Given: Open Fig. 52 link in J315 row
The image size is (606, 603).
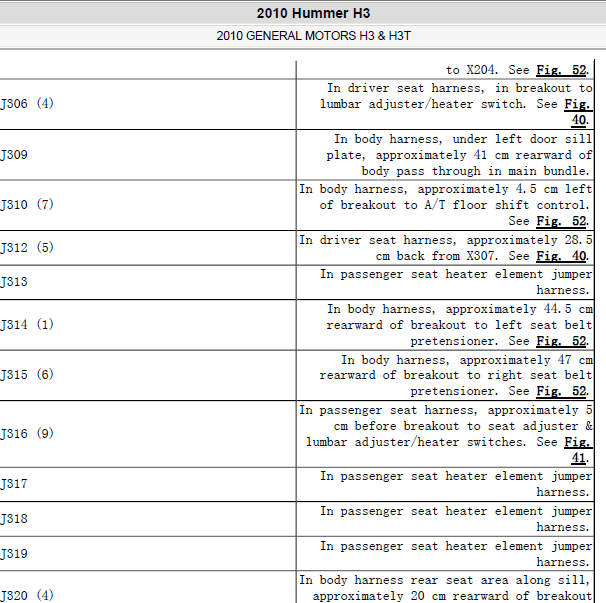Looking at the screenshot, I should pos(562,391).
